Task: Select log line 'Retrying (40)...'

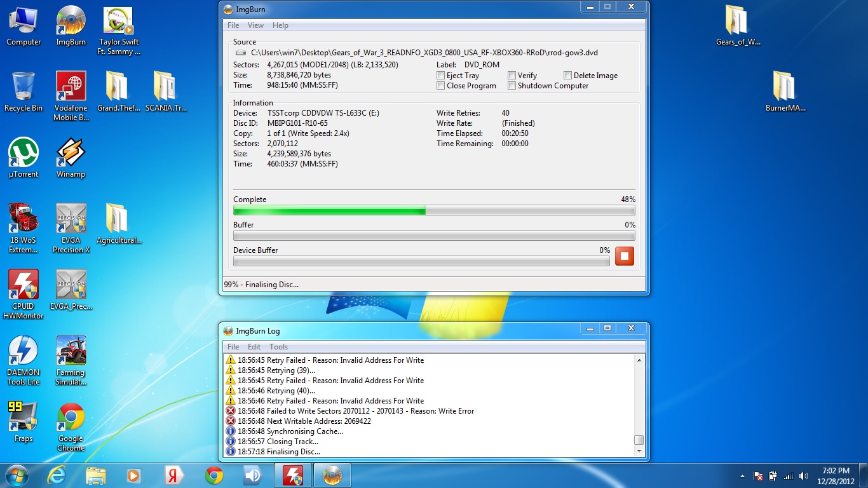Action: (276, 391)
